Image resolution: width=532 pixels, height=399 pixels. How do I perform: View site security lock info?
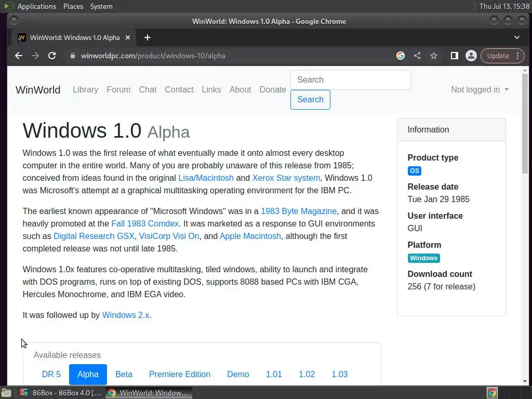coord(72,56)
